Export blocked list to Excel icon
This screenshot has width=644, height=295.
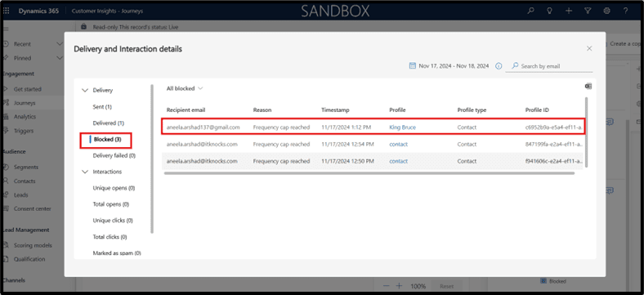tap(588, 86)
